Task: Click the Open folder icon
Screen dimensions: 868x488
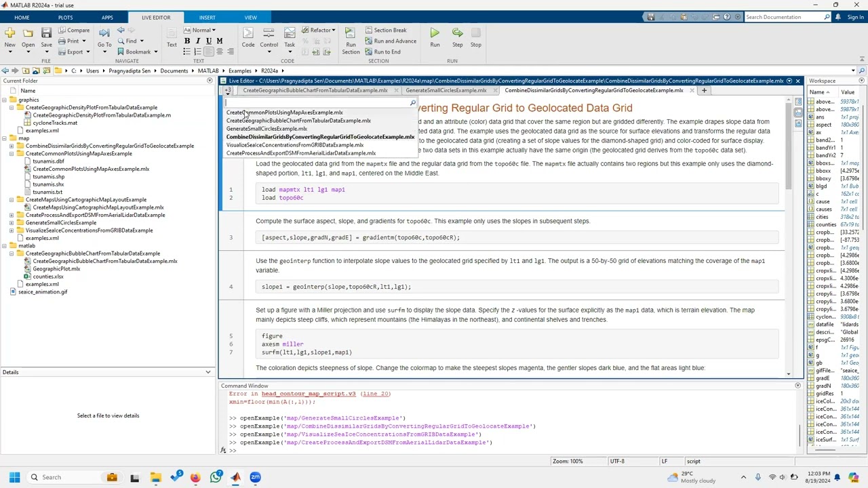Action: pos(28,33)
